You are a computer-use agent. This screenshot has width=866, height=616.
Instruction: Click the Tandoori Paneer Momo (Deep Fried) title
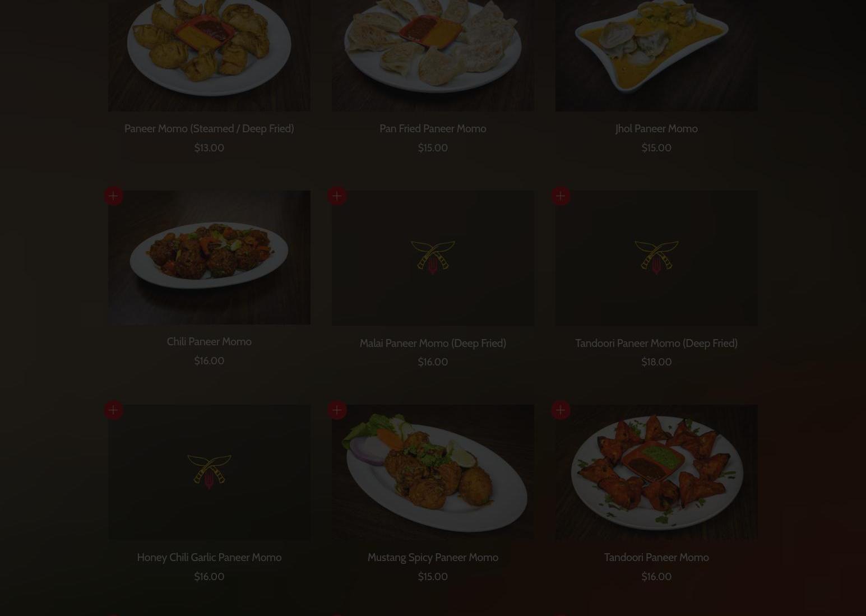pyautogui.click(x=656, y=343)
